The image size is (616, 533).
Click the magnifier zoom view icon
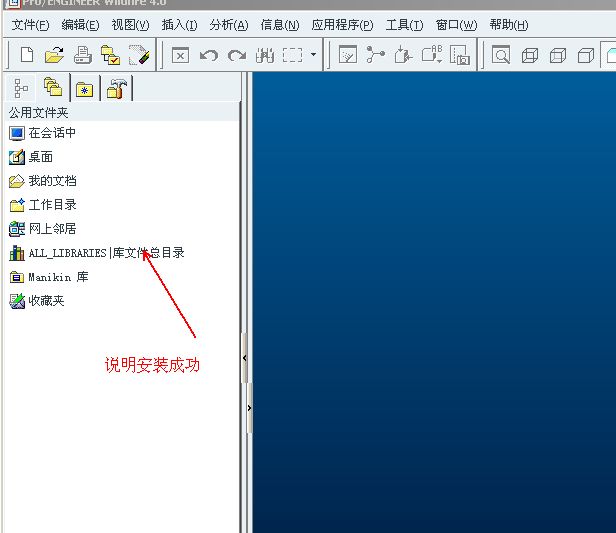[501, 55]
